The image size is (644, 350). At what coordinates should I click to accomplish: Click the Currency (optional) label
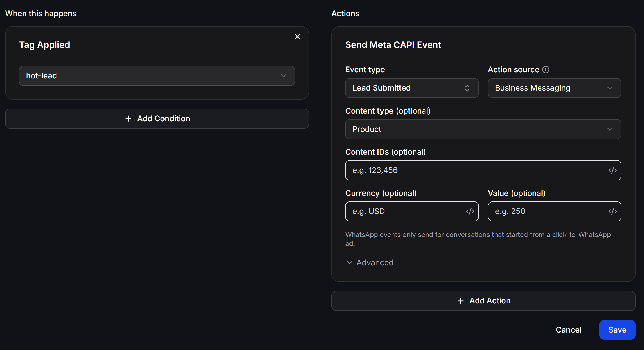pos(381,193)
